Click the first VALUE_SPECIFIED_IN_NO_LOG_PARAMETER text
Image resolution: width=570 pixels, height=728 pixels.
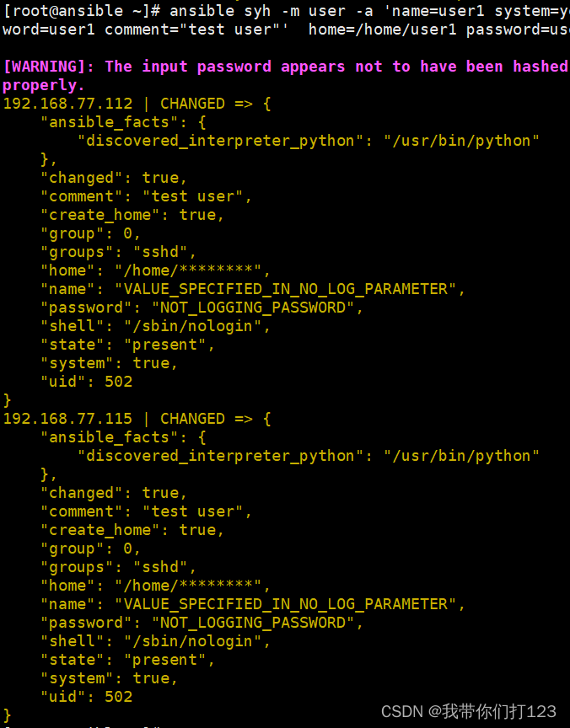click(285, 289)
